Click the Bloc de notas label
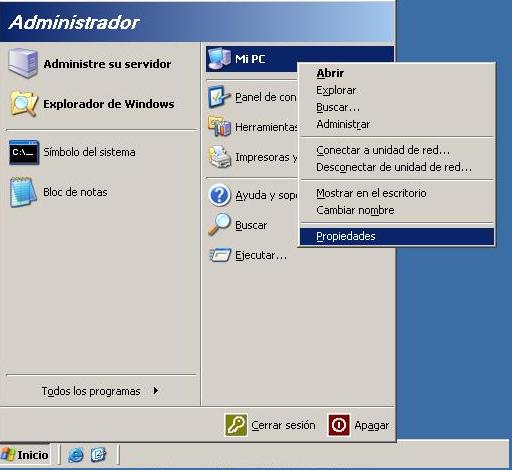This screenshot has width=512, height=470. coord(75,192)
